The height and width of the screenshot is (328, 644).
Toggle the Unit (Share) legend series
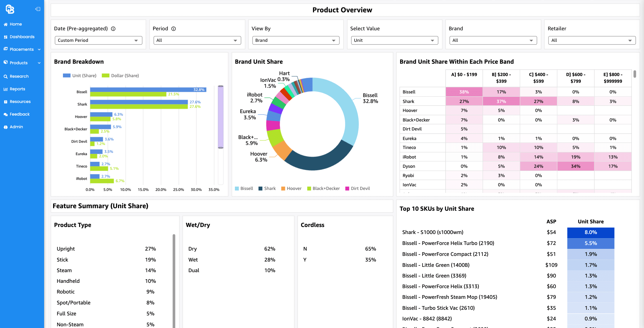80,75
